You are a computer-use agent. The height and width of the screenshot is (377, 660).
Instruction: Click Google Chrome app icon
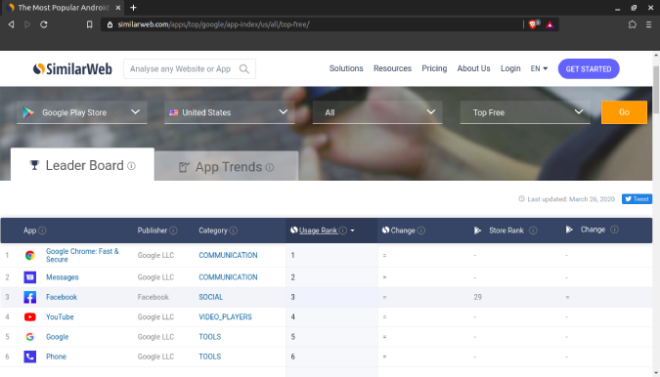(30, 255)
